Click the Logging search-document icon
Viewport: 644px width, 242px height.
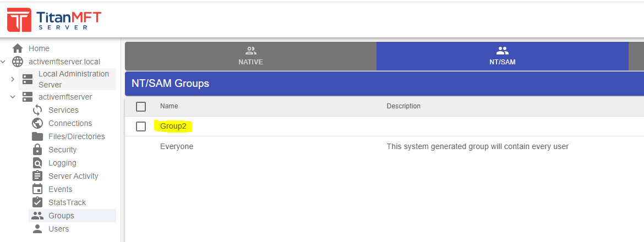[37, 163]
